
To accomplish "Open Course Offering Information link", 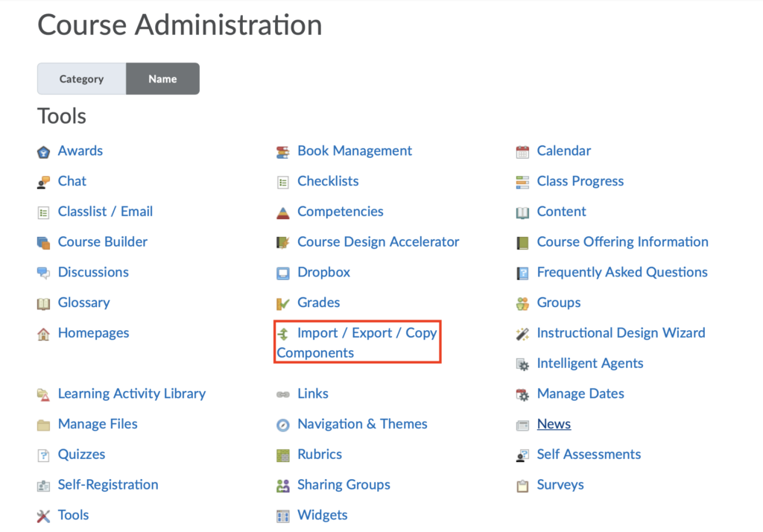I will [x=622, y=241].
